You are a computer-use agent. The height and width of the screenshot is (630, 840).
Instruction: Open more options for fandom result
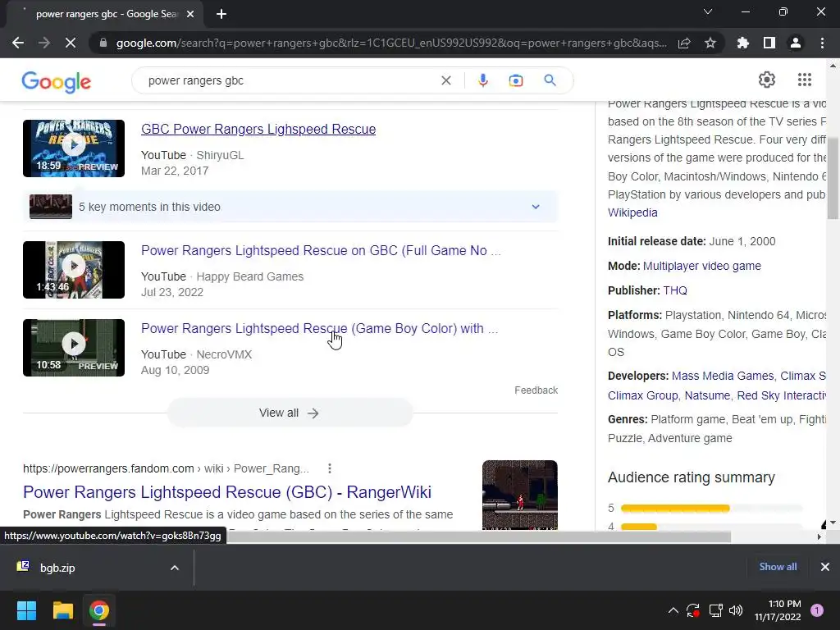[330, 468]
